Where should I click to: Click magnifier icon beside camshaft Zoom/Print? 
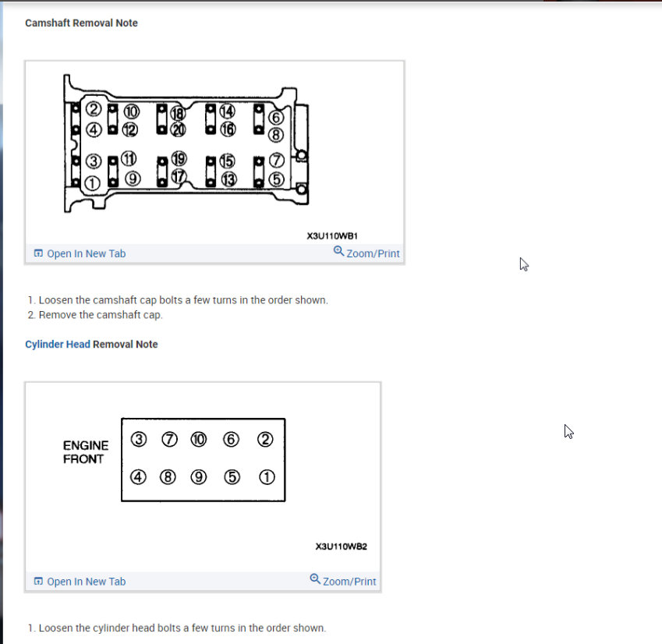click(338, 251)
